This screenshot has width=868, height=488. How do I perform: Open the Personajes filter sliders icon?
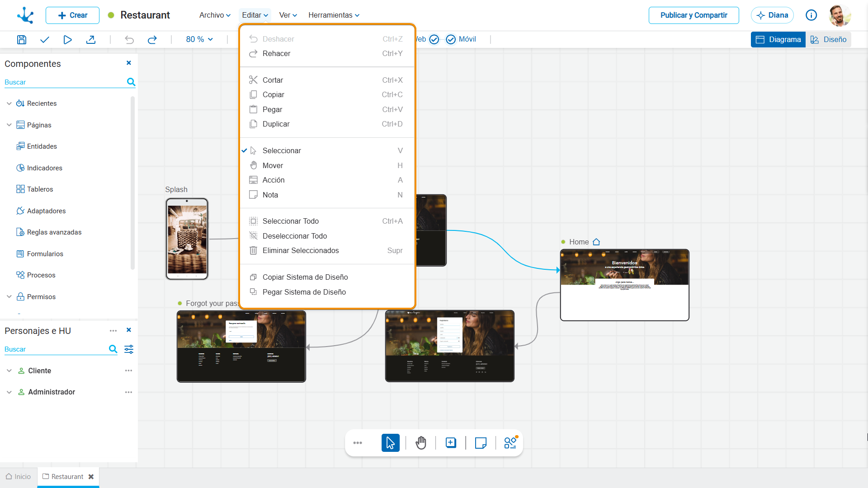click(x=129, y=349)
